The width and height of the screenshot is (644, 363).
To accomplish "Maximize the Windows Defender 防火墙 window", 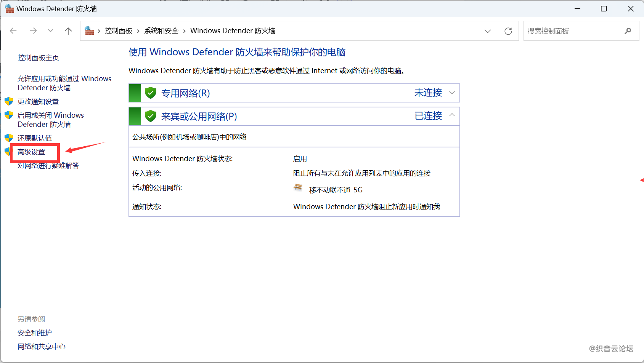I will point(604,8).
